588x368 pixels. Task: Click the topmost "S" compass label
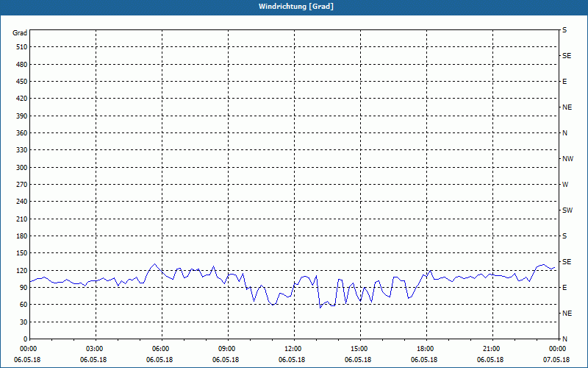click(x=564, y=30)
